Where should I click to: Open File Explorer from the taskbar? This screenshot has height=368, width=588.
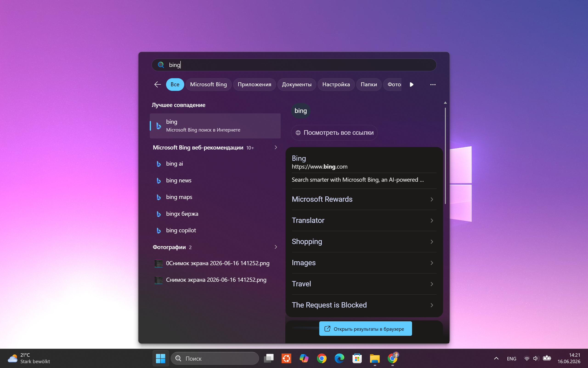point(375,358)
